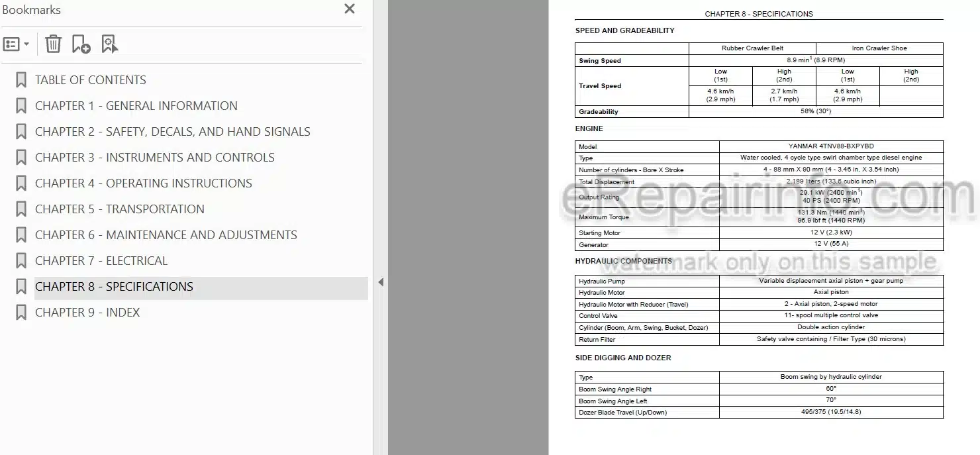
Task: Select CHAPTER 4 - OPERATING INSTRUCTIONS bookmark
Action: pyautogui.click(x=143, y=183)
